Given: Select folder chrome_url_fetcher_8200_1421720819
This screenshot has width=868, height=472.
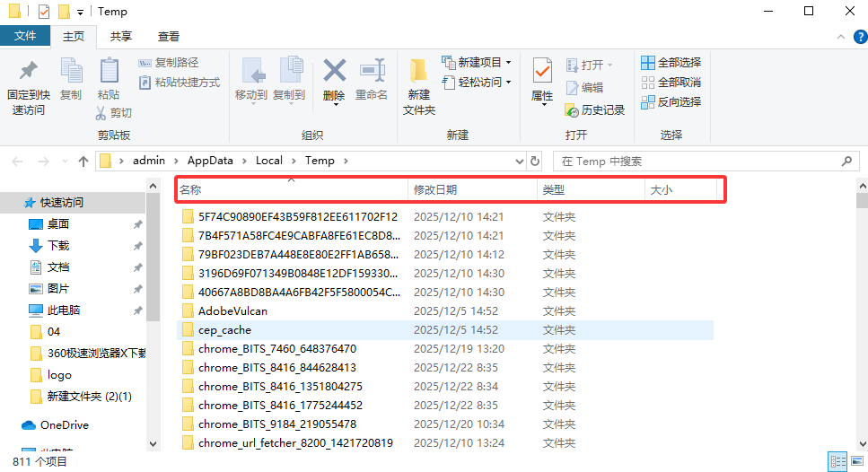Looking at the screenshot, I should tap(445, 442).
